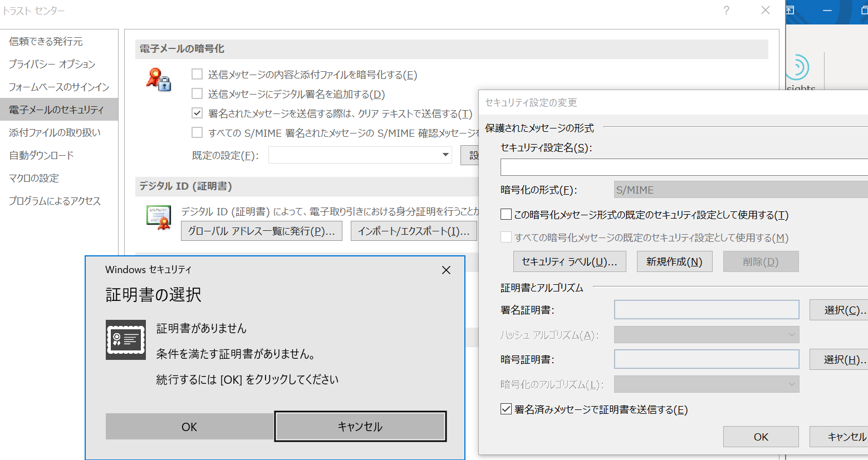Open the 暗号化の形式 S/MIME combo box

(x=741, y=190)
